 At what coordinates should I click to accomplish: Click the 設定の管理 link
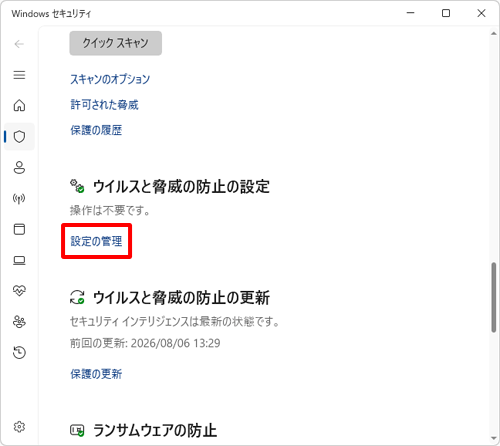pyautogui.click(x=96, y=241)
